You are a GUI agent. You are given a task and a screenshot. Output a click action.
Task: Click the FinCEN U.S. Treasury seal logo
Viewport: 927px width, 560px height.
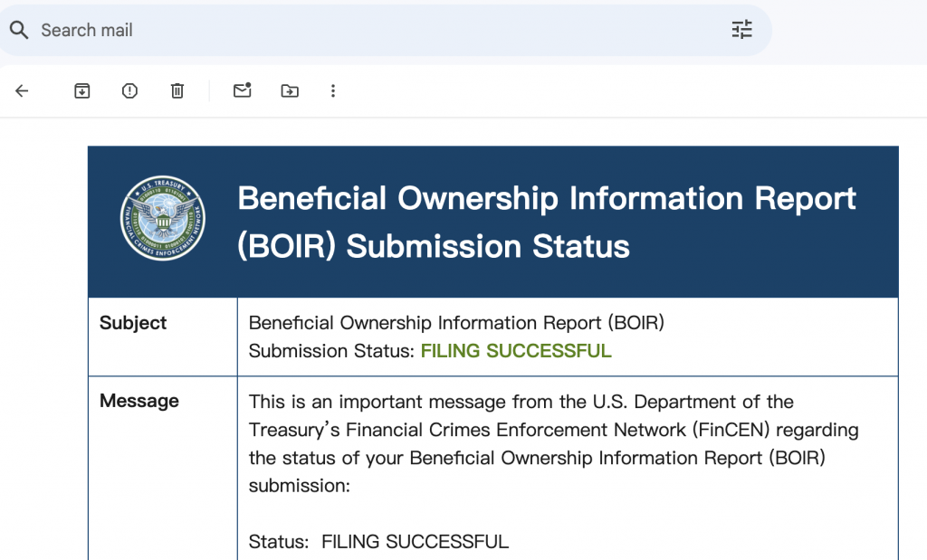pyautogui.click(x=163, y=219)
